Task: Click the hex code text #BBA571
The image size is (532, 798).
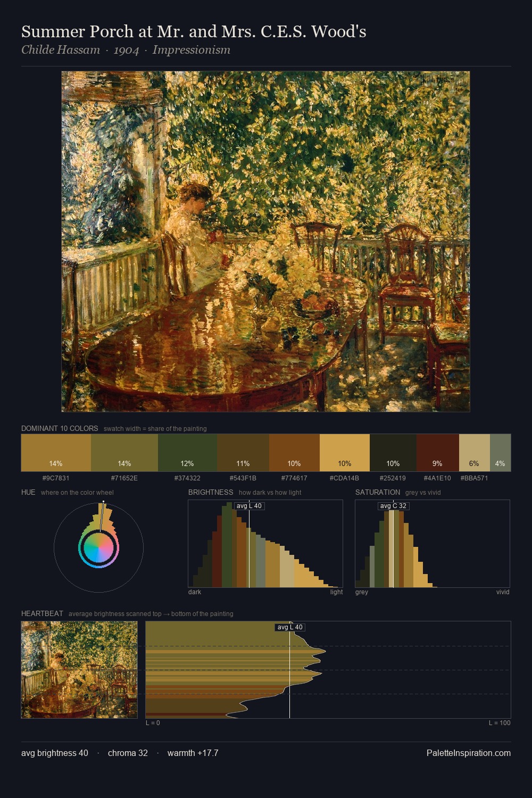Action: click(x=474, y=478)
